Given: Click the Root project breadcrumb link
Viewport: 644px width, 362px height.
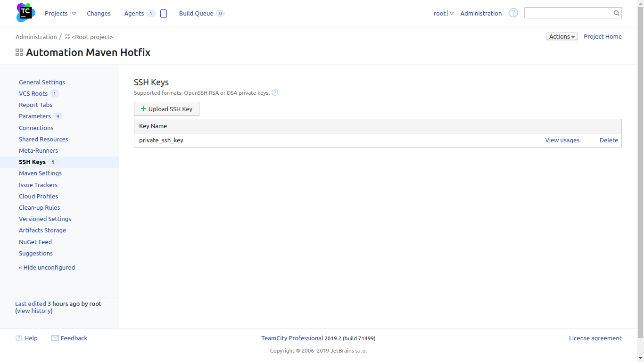Looking at the screenshot, I should tap(92, 37).
